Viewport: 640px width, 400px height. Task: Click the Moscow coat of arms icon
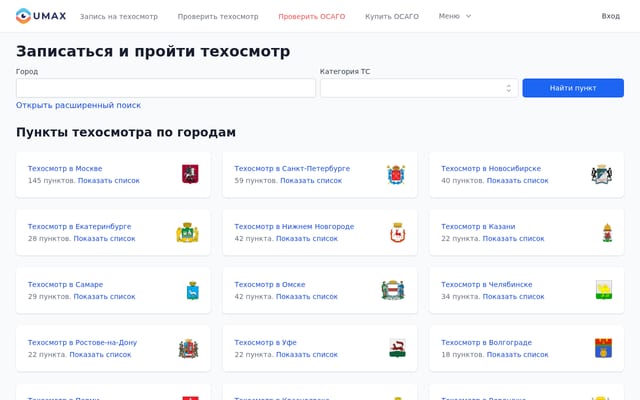click(190, 174)
